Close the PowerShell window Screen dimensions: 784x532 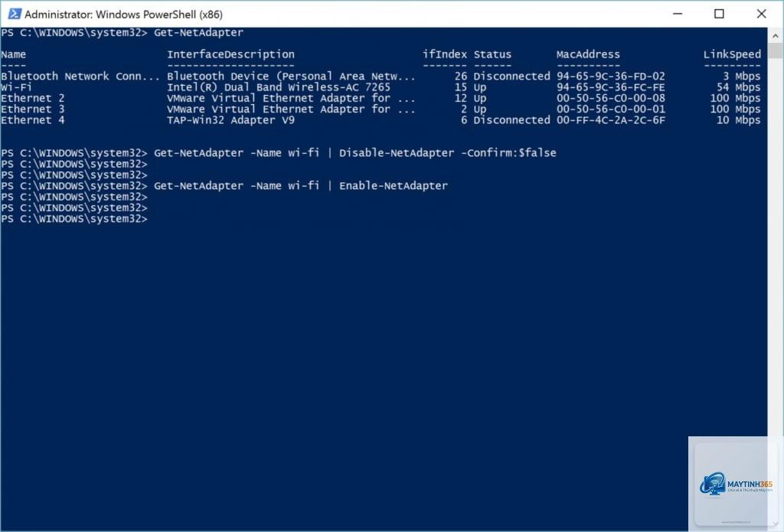761,14
